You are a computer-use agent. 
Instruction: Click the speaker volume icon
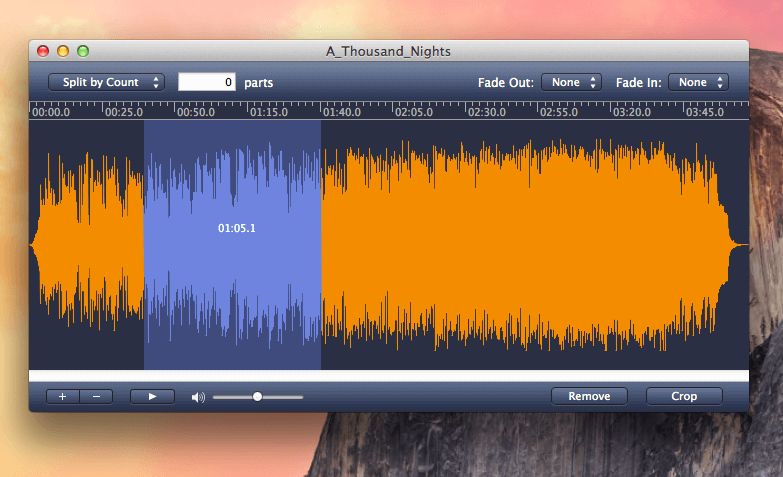(x=198, y=397)
